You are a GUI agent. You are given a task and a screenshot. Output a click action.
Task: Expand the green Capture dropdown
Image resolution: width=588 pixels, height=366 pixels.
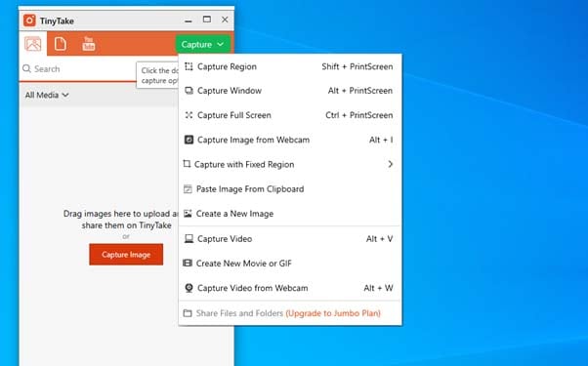tap(202, 45)
